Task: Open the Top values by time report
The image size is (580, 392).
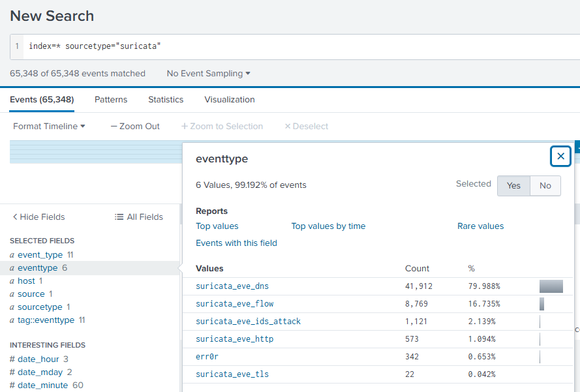Action: coord(328,226)
